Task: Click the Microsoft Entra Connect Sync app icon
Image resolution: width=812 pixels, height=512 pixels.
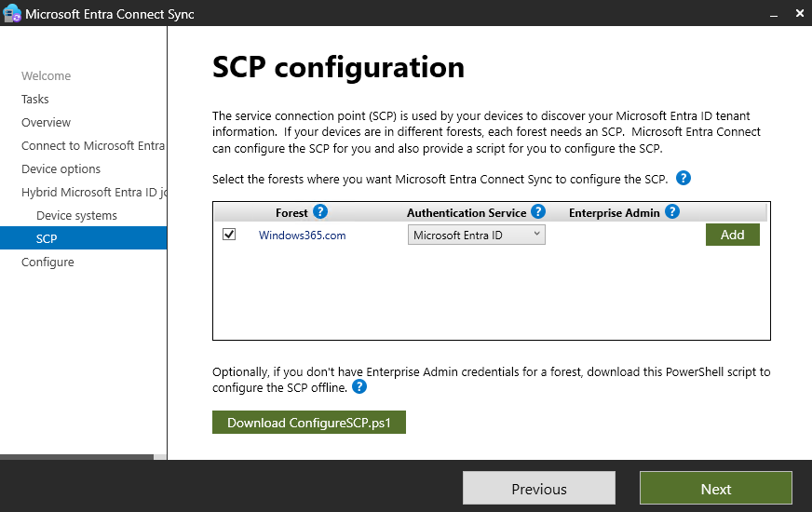Action: click(11, 13)
